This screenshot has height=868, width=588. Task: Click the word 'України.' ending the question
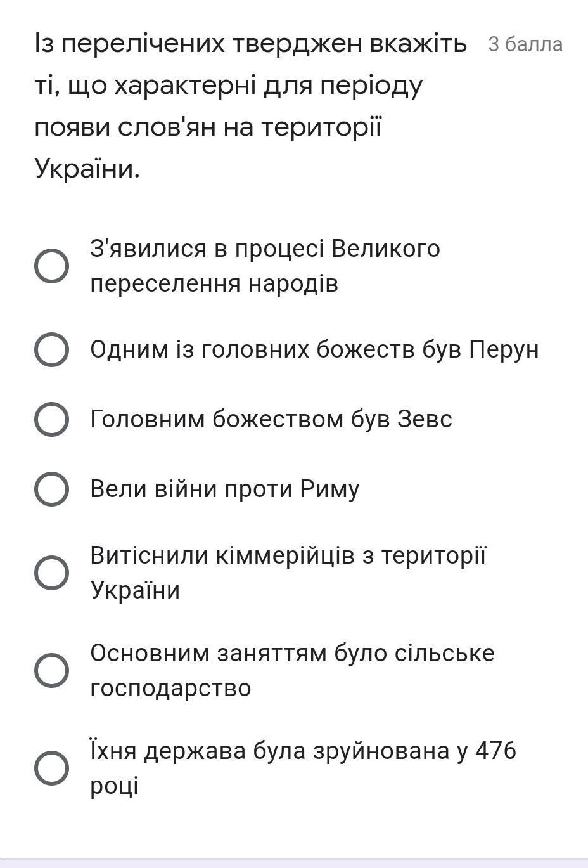click(87, 169)
